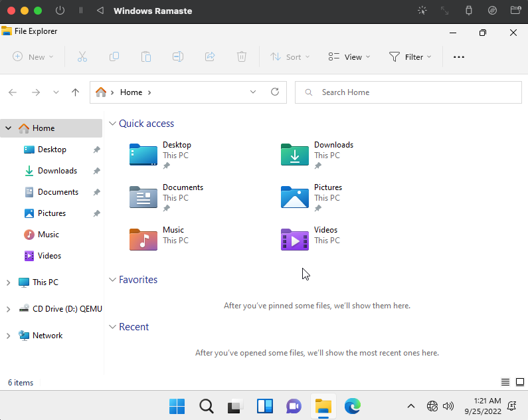This screenshot has width=528, height=420.
Task: Select Desktop in navigation pane
Action: [x=51, y=150]
